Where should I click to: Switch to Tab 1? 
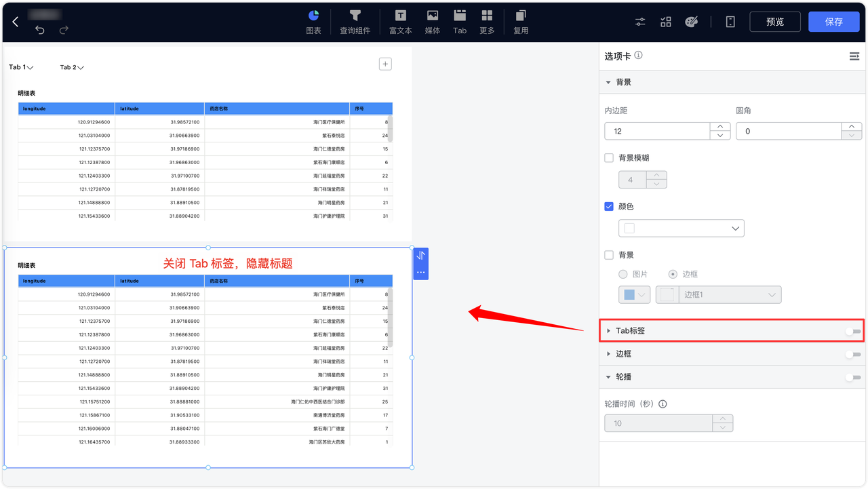click(17, 67)
